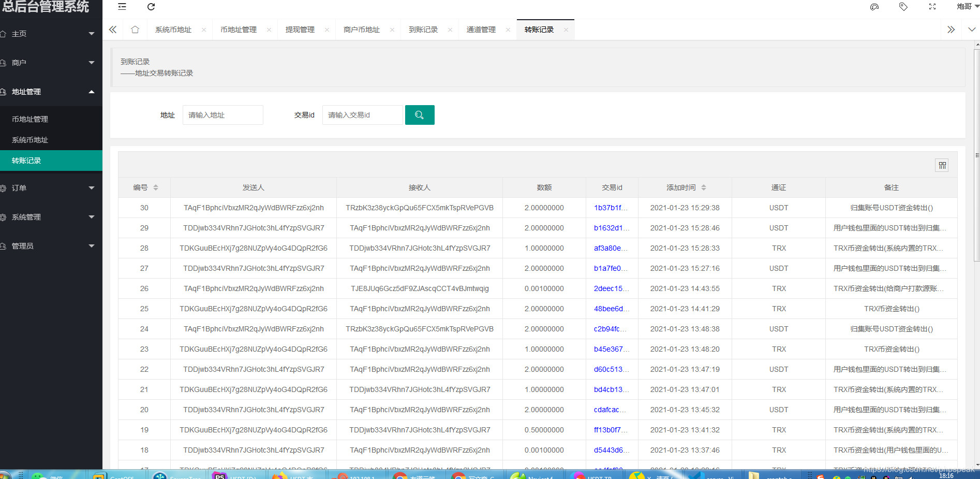
Task: Click the sidebar collapse icon in header
Action: pyautogui.click(x=122, y=7)
